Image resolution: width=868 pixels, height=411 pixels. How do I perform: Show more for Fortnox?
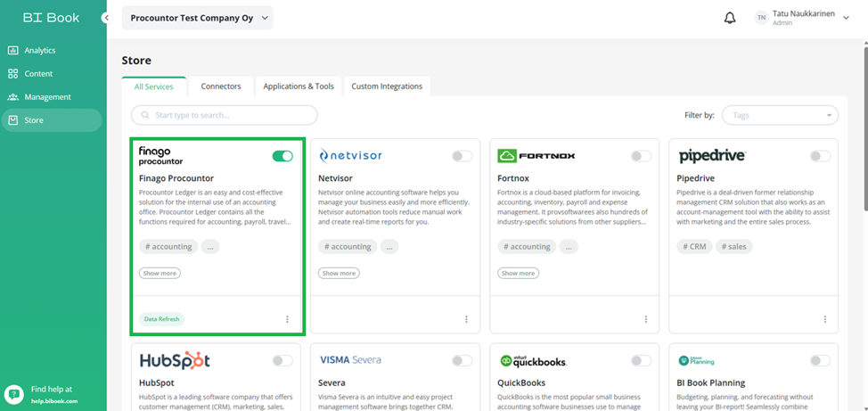518,273
